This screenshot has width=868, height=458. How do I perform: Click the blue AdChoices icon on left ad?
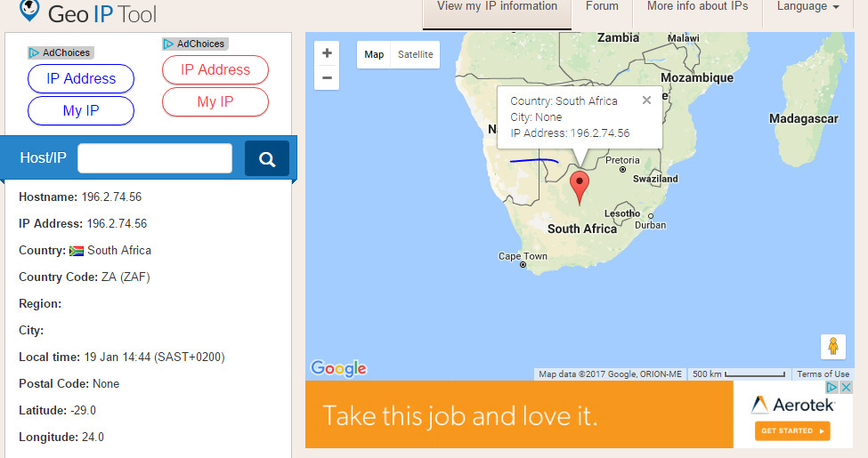pyautogui.click(x=35, y=52)
